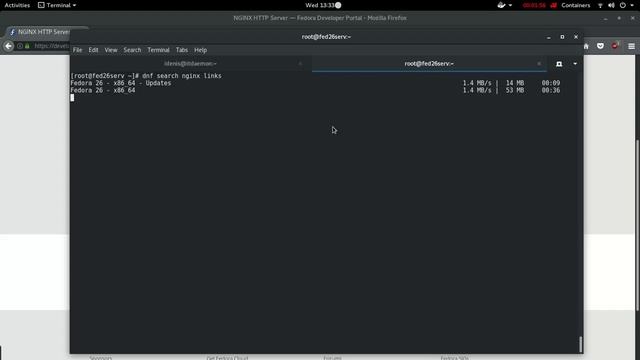Open the Containers indicator in top bar
Viewport: 640px width, 360px height.
576,5
